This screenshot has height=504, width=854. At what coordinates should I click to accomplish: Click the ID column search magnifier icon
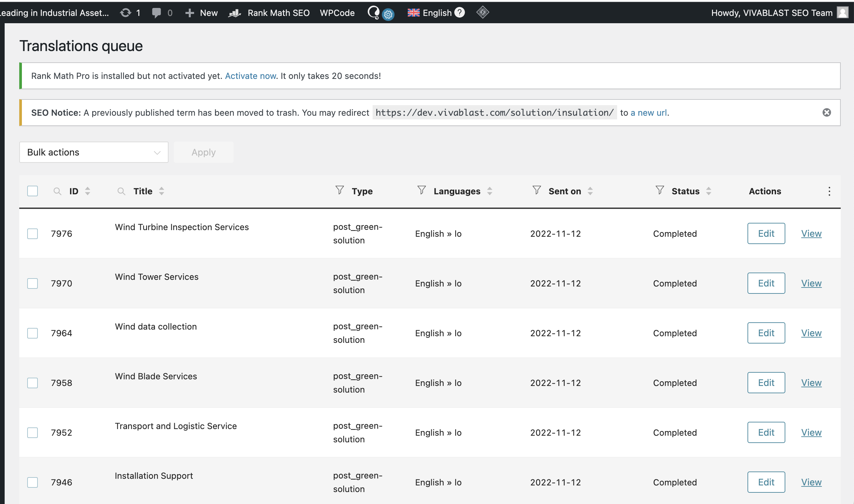point(57,191)
